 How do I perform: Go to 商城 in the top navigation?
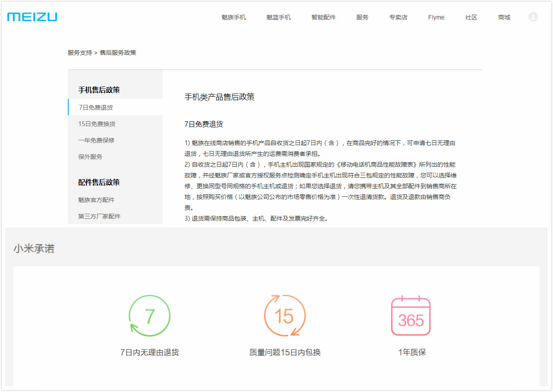click(x=504, y=17)
